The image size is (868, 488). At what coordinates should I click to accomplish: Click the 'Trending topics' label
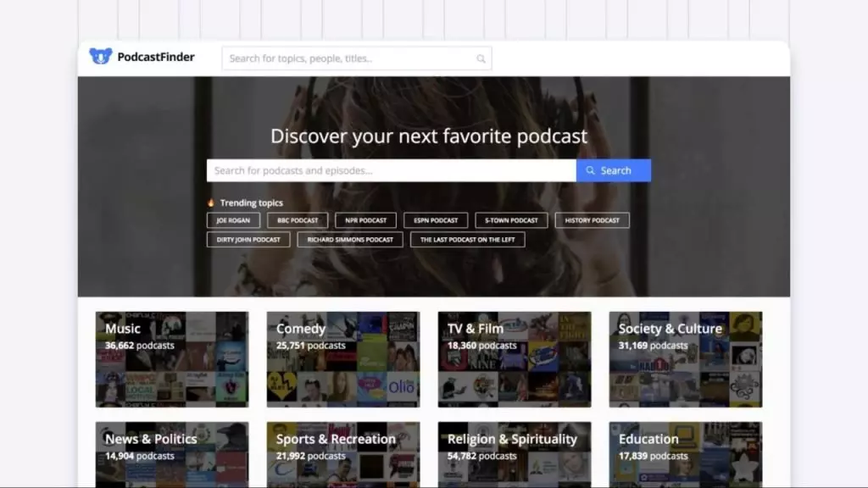(x=251, y=203)
